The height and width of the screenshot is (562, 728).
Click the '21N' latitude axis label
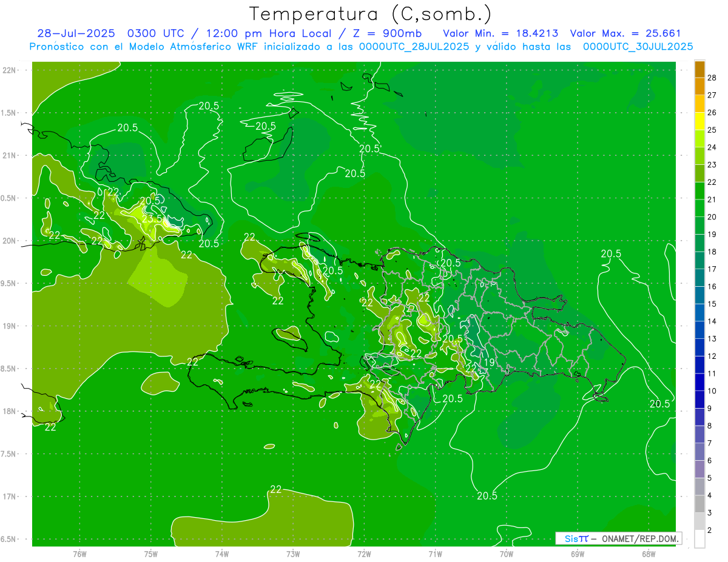pyautogui.click(x=10, y=155)
